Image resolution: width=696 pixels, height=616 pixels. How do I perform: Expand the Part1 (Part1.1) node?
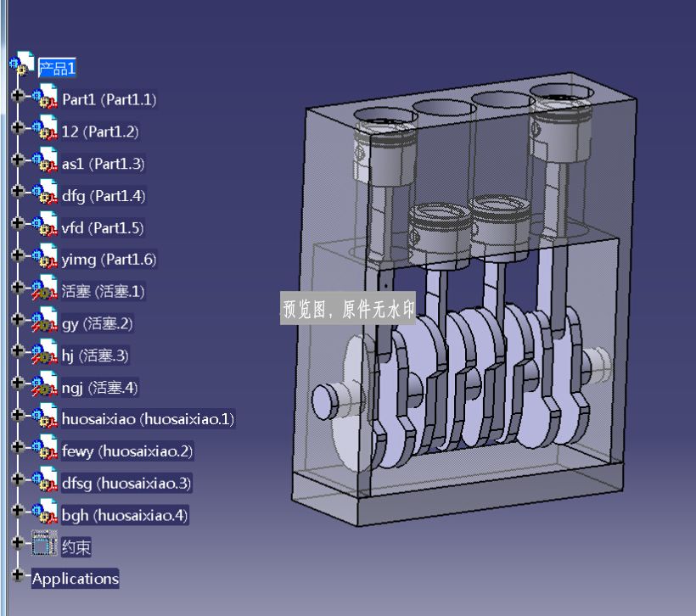[x=18, y=95]
